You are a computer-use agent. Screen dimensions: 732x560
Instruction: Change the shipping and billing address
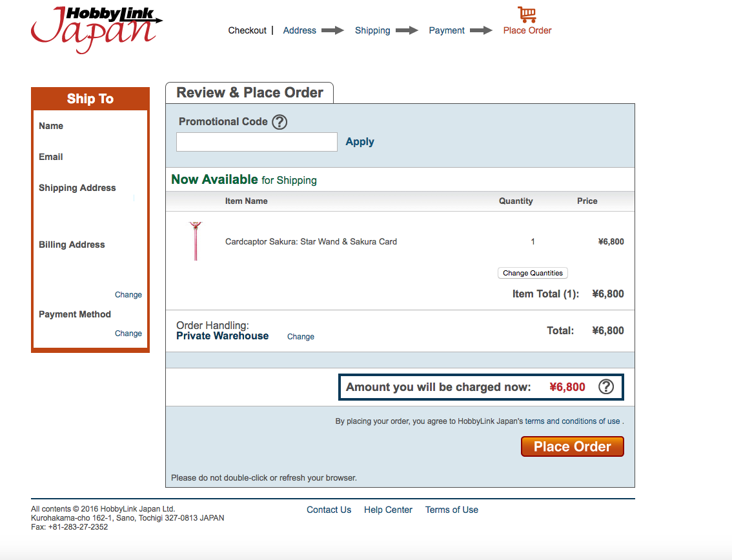click(x=128, y=294)
